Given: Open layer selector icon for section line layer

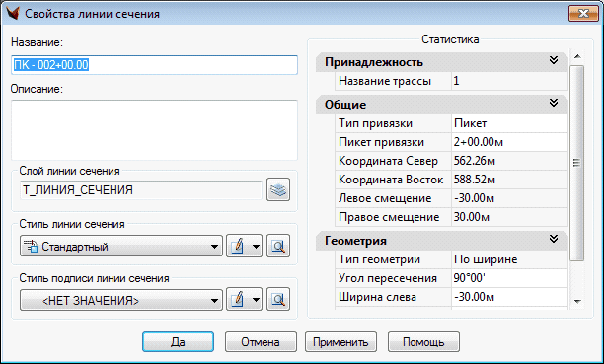Looking at the screenshot, I should click(278, 189).
